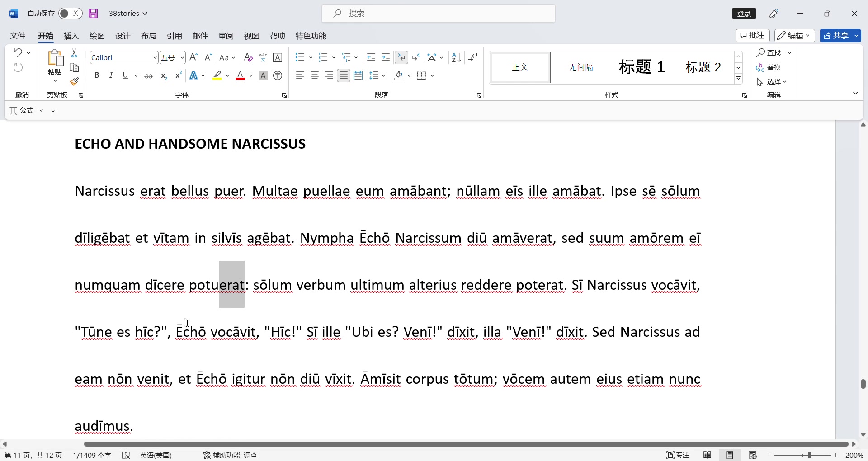Image resolution: width=868 pixels, height=461 pixels.
Task: Open the font size dropdown
Action: (x=182, y=57)
